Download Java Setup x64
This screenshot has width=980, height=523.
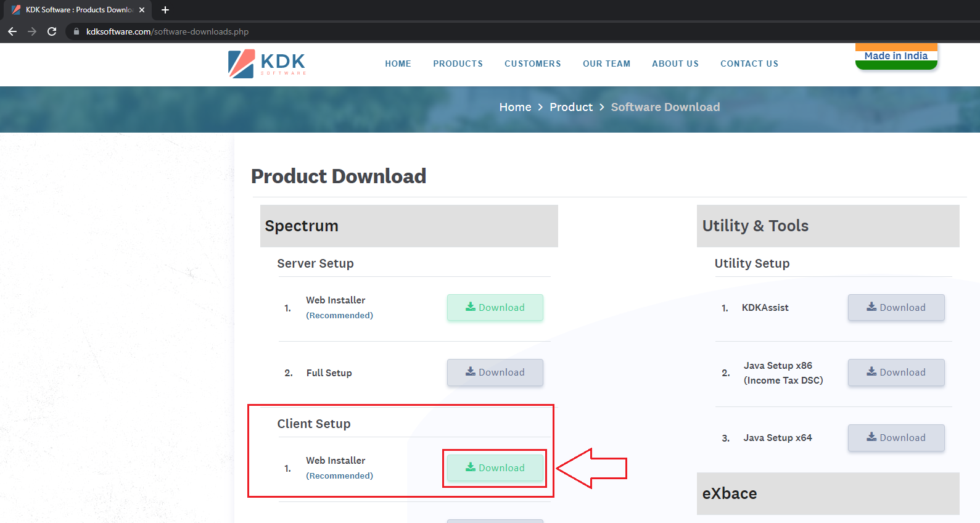coord(896,438)
